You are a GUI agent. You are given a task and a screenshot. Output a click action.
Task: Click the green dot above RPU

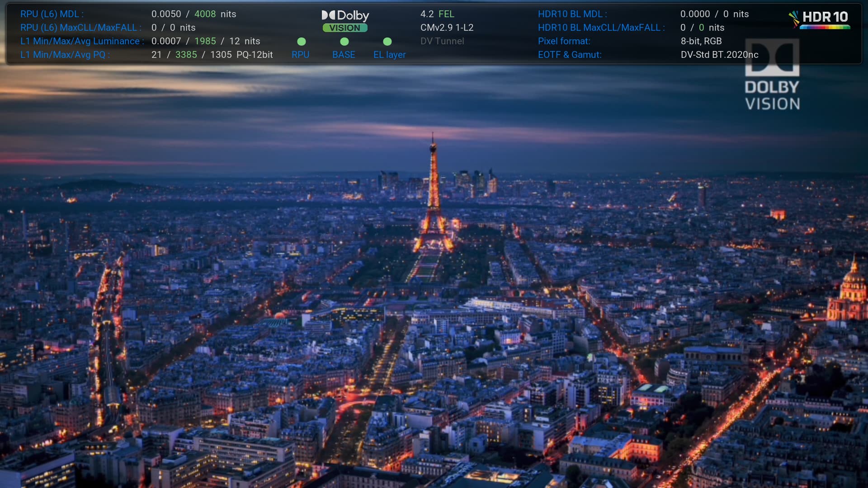tap(302, 42)
